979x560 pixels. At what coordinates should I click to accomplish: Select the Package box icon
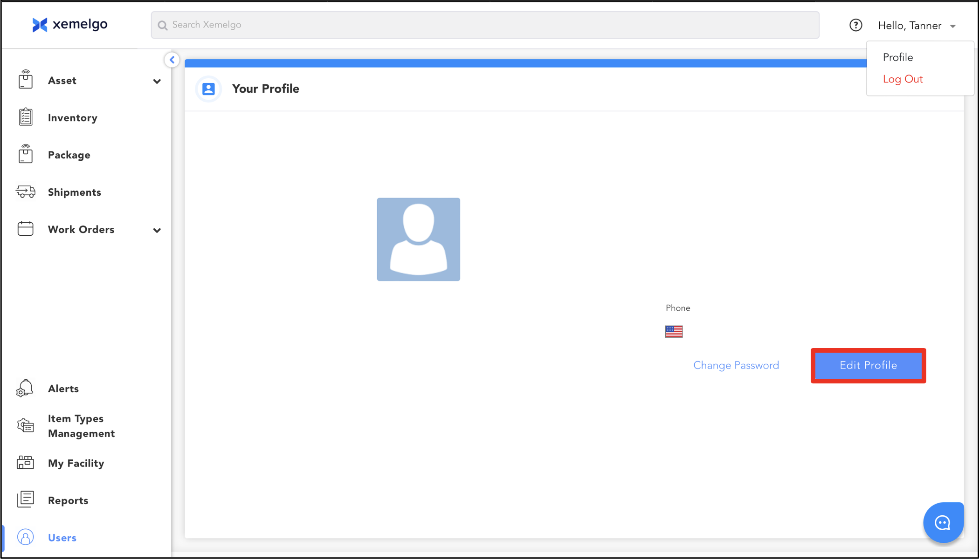click(x=26, y=154)
